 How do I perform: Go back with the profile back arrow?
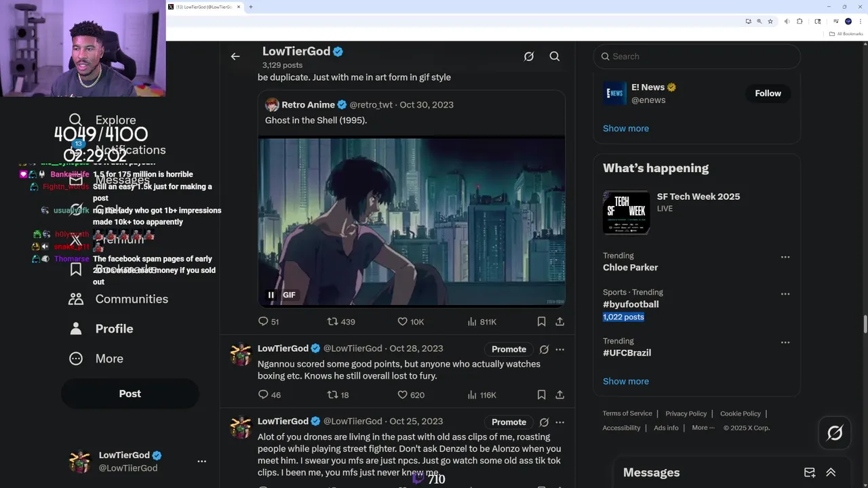pyautogui.click(x=235, y=56)
